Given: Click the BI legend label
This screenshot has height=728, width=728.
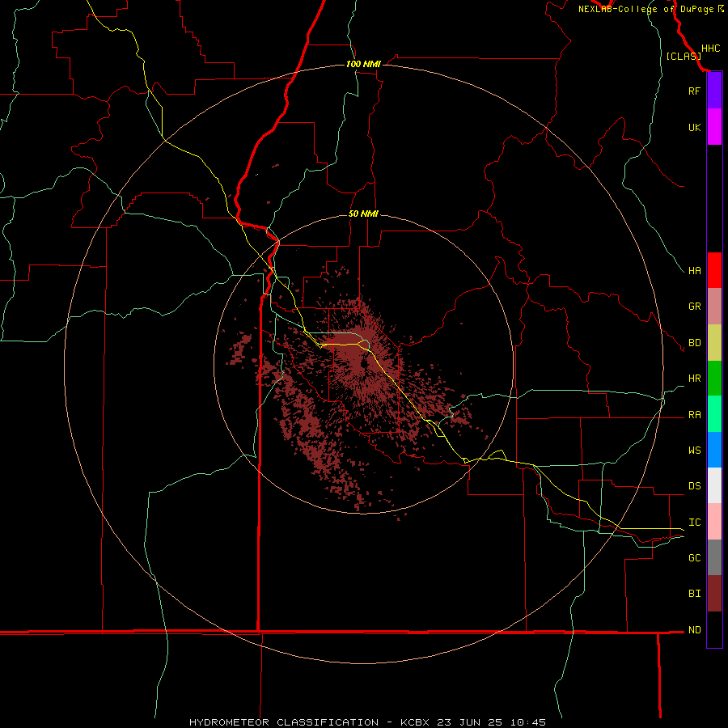Looking at the screenshot, I should (694, 594).
